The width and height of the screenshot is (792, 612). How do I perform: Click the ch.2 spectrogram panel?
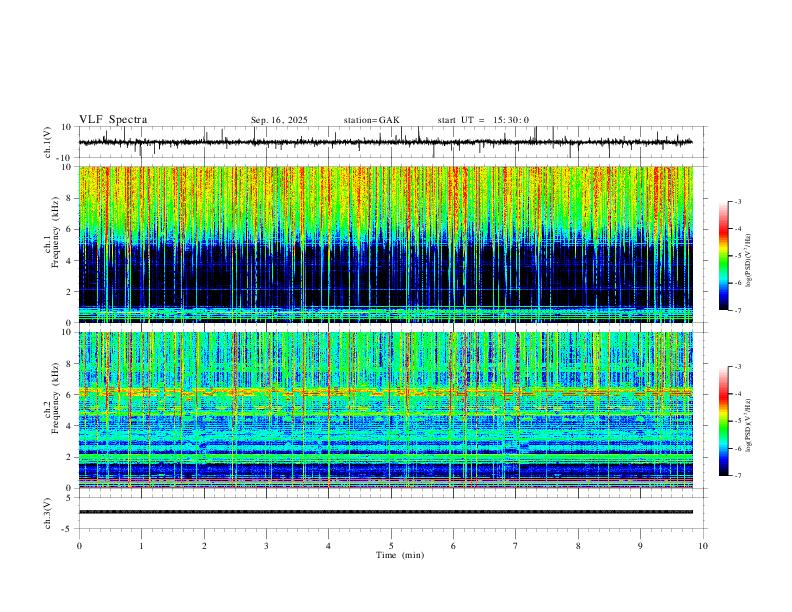pyautogui.click(x=386, y=410)
